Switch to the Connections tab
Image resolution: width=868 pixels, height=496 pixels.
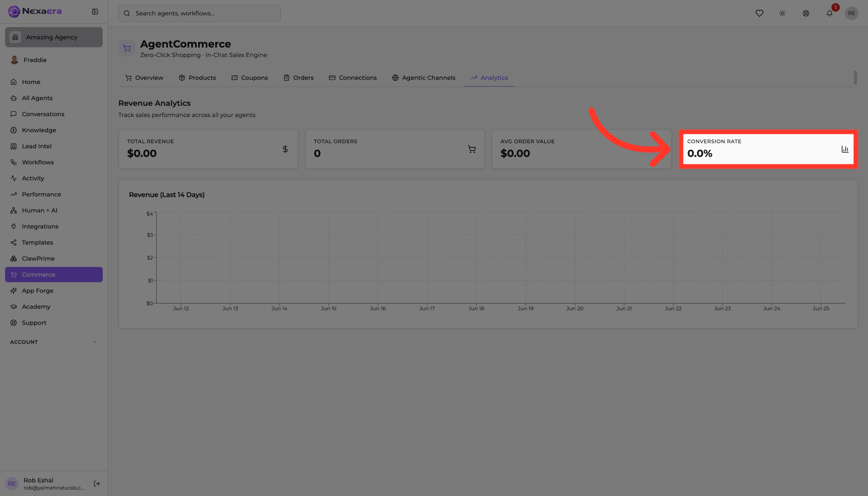(x=353, y=78)
